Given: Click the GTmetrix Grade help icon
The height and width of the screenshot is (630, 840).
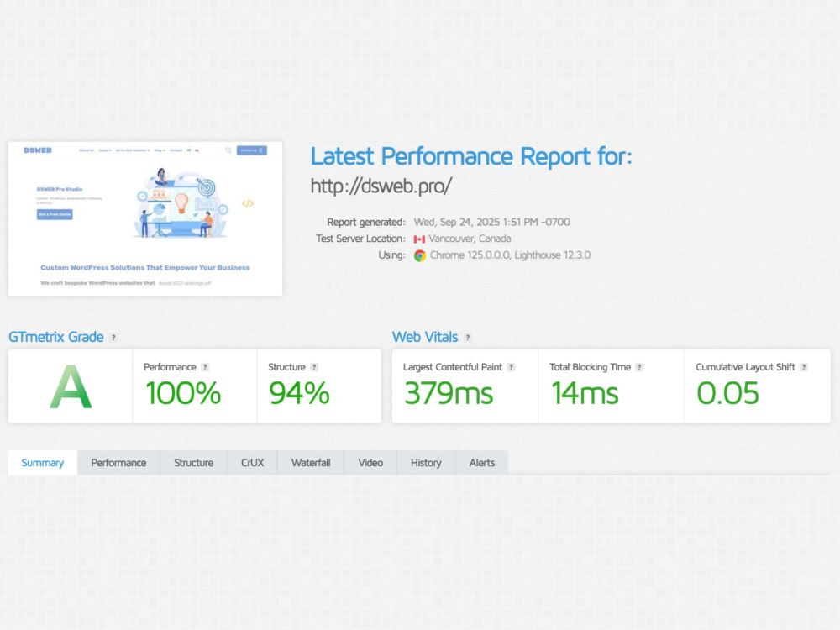Looking at the screenshot, I should (113, 338).
